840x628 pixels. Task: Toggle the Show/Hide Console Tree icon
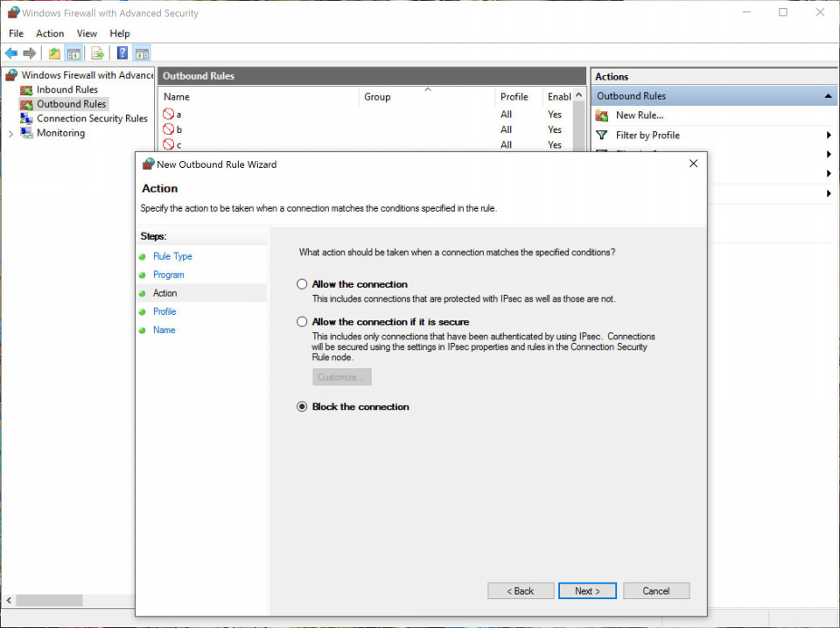tap(73, 53)
